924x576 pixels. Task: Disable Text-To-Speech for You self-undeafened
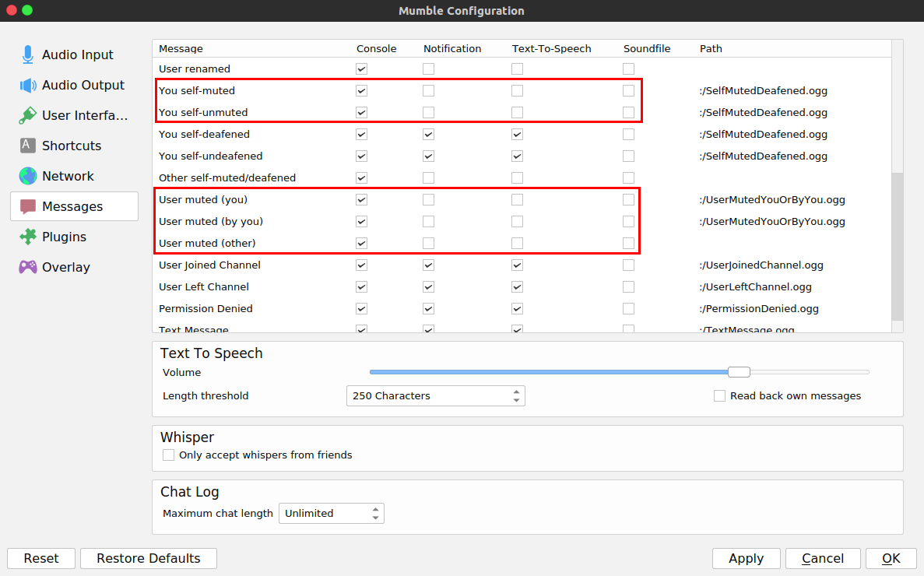coord(517,156)
